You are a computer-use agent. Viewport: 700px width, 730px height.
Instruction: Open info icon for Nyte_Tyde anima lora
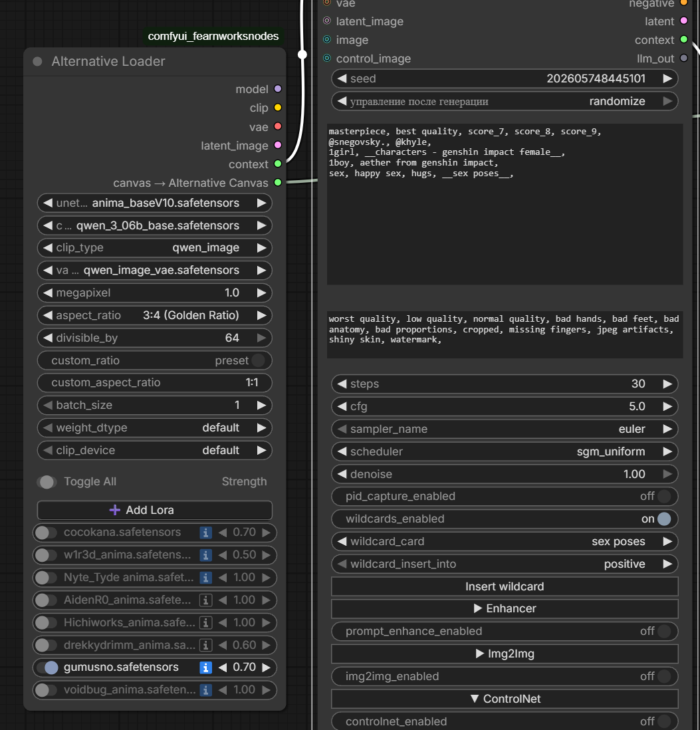205,577
